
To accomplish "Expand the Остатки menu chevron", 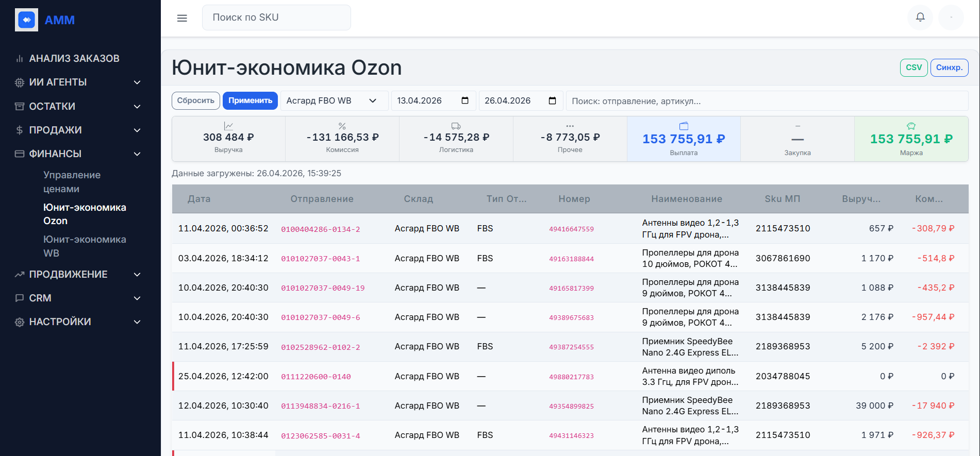I will [137, 106].
